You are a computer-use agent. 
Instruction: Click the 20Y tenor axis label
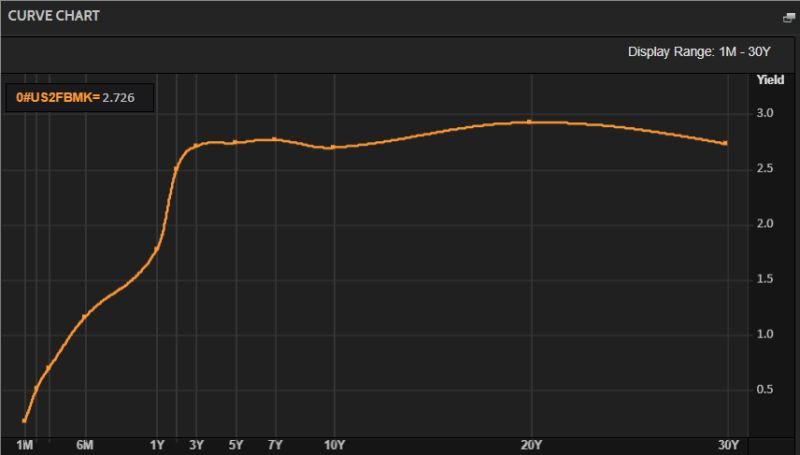point(532,445)
